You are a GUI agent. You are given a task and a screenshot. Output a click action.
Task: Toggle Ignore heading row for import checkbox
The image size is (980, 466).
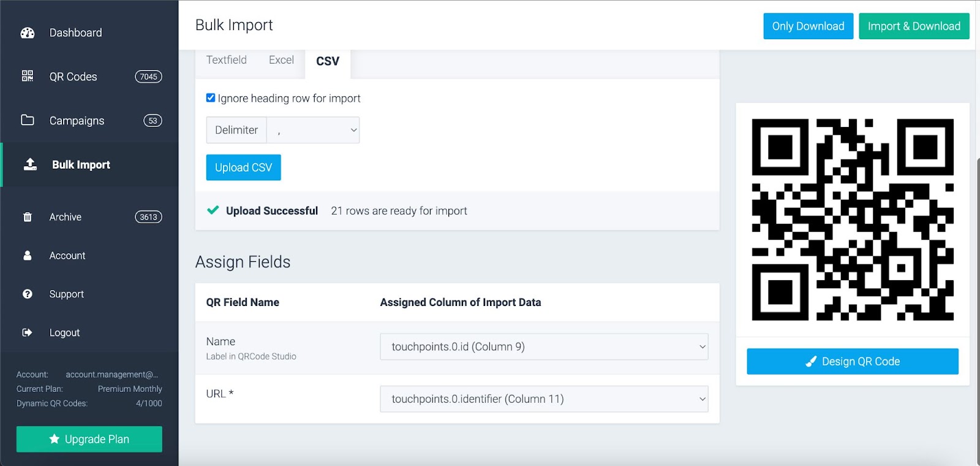(211, 97)
